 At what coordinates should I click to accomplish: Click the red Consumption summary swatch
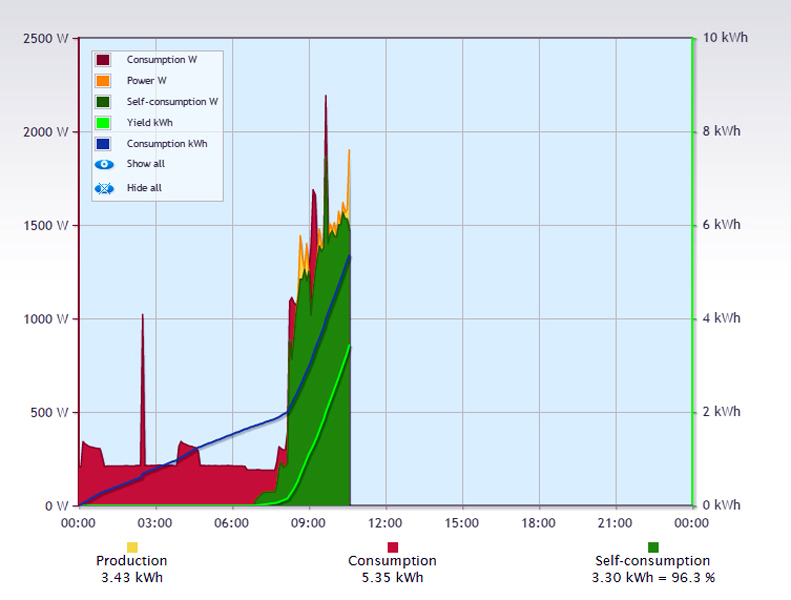coord(392,547)
